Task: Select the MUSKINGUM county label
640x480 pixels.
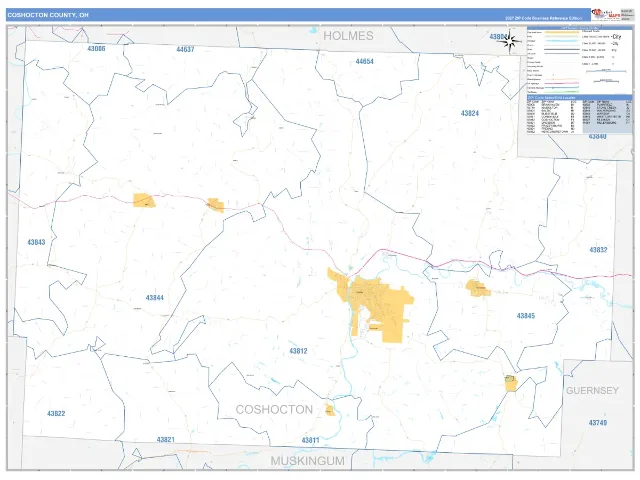Action: pyautogui.click(x=307, y=461)
